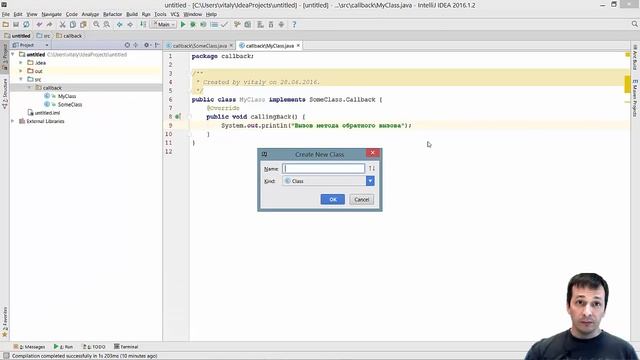640x360 pixels.
Task: Open the Terminal tool window button
Action: pyautogui.click(x=126, y=347)
